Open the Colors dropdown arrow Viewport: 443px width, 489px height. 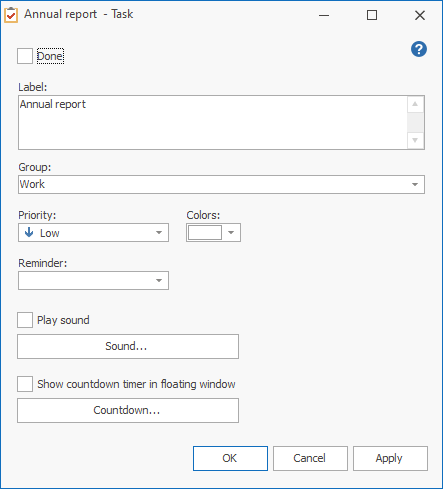[231, 232]
